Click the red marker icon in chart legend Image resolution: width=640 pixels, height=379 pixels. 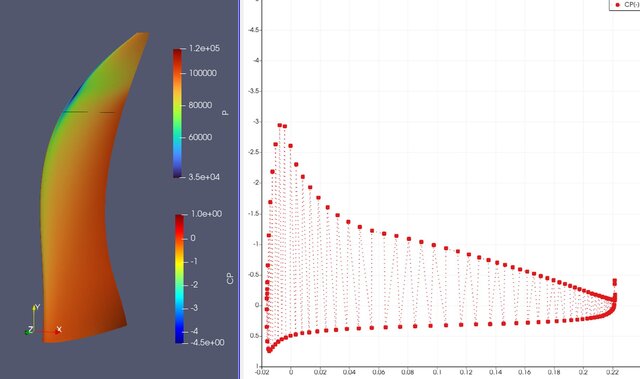(x=618, y=4)
